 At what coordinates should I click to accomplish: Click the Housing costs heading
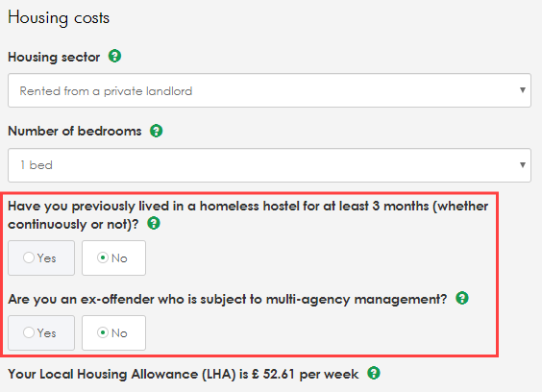click(59, 17)
